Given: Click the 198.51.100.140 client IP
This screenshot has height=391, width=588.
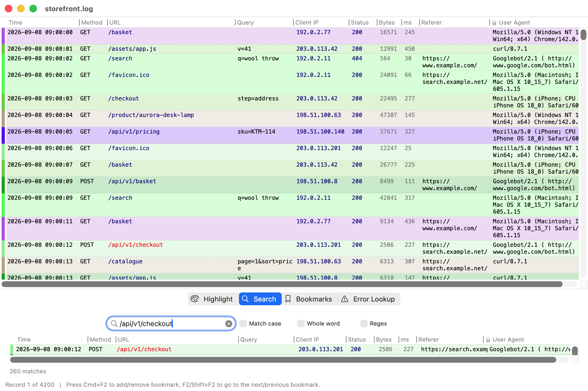Looking at the screenshot, I should coord(320,132).
